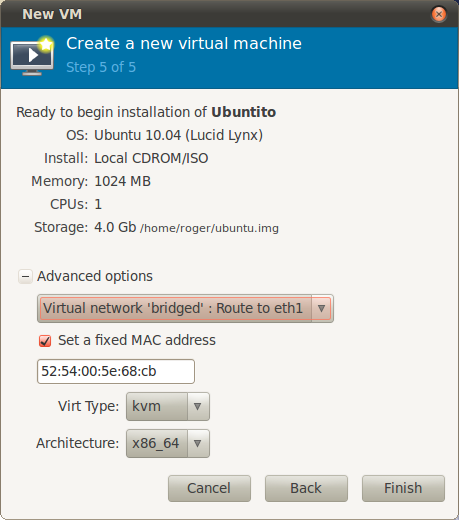Click the storage path /home/roger/ubuntu.img
459x520 pixels.
coord(209,228)
